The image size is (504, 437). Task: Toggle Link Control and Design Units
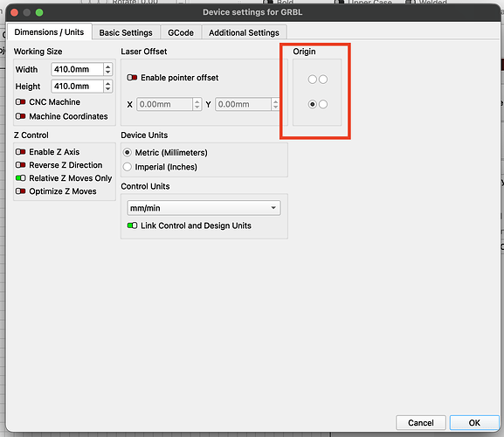click(x=132, y=225)
